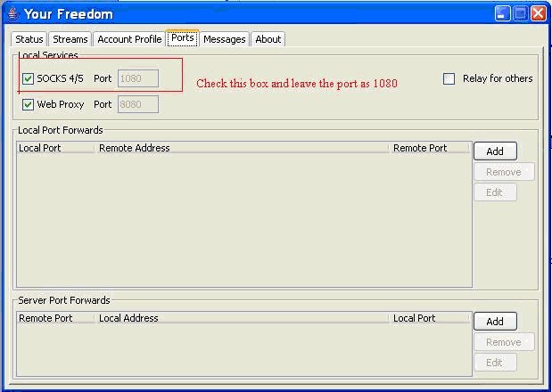Maximize the Your Freedom window
Viewport: 552px width, 392px height.
click(520, 13)
